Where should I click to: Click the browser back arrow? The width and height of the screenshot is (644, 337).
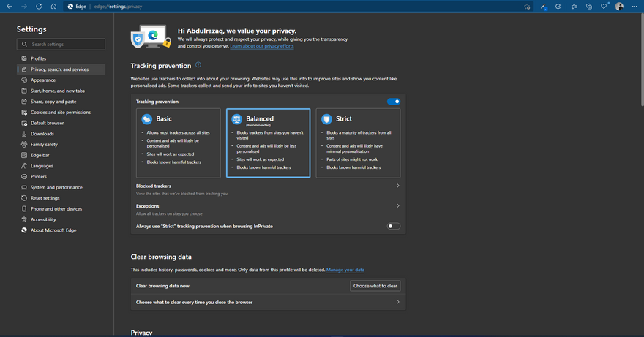coord(10,6)
